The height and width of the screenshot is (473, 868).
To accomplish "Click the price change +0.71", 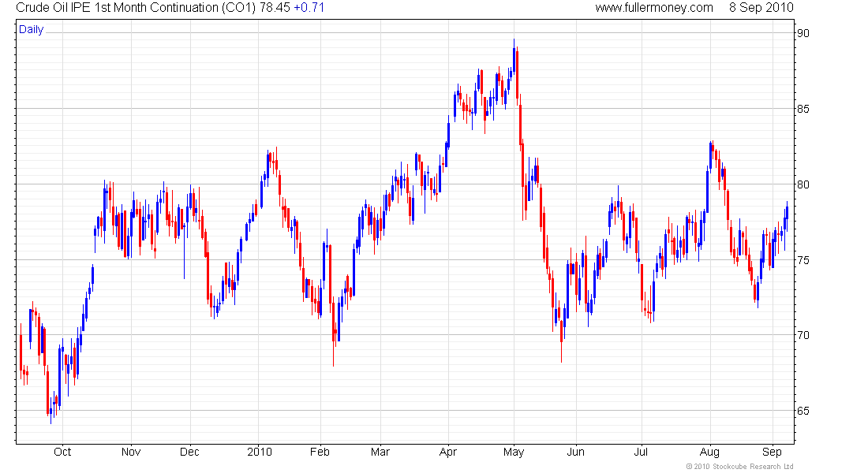I will (x=309, y=8).
